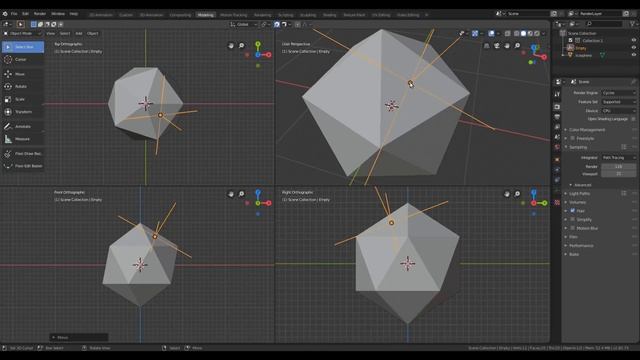This screenshot has height=360, width=640.
Task: Toggle solid viewport shading mode
Action: click(523, 33)
